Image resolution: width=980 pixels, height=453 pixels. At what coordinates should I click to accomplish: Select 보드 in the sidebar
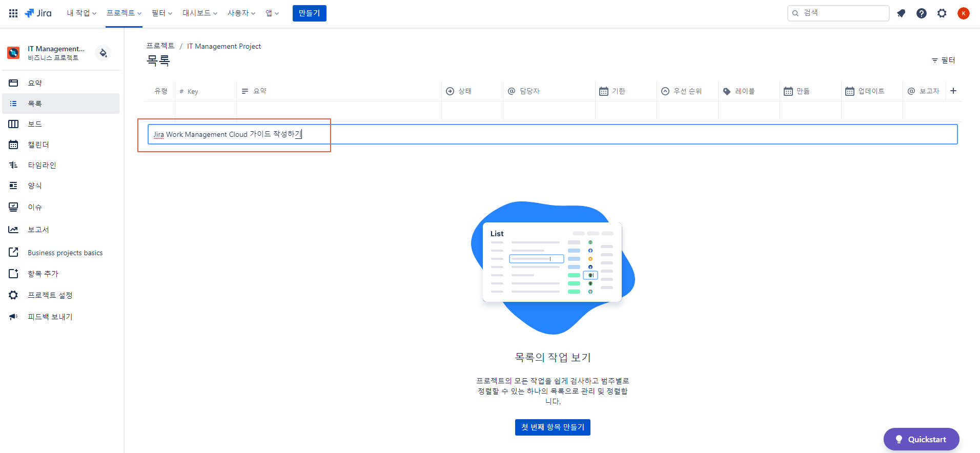pos(35,124)
